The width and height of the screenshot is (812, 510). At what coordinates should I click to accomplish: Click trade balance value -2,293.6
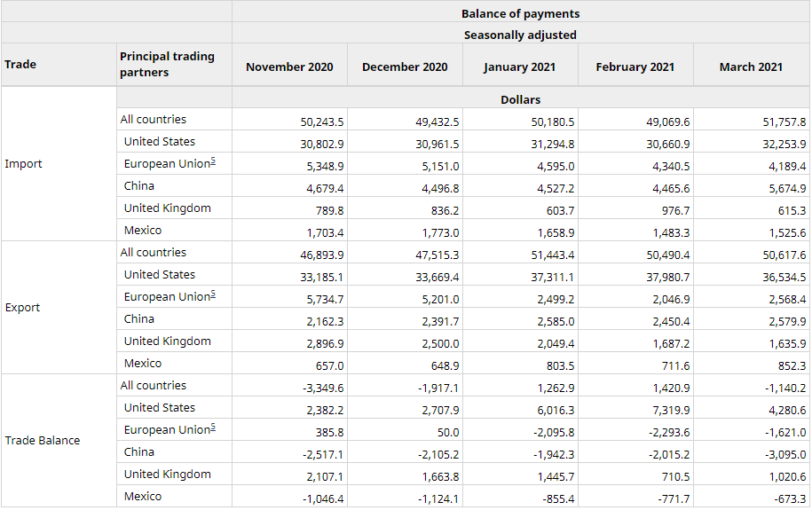(x=670, y=432)
